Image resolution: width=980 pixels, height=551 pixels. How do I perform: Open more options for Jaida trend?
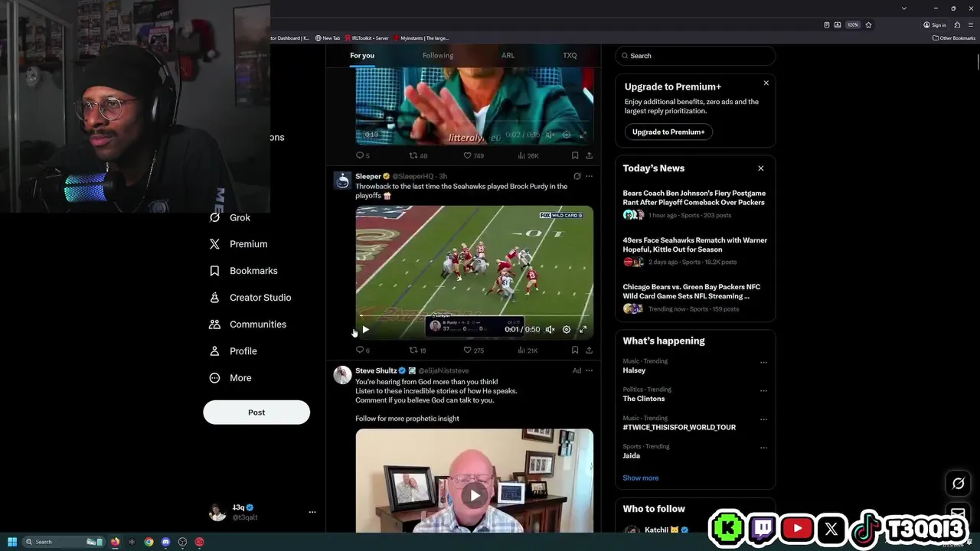[x=763, y=447]
